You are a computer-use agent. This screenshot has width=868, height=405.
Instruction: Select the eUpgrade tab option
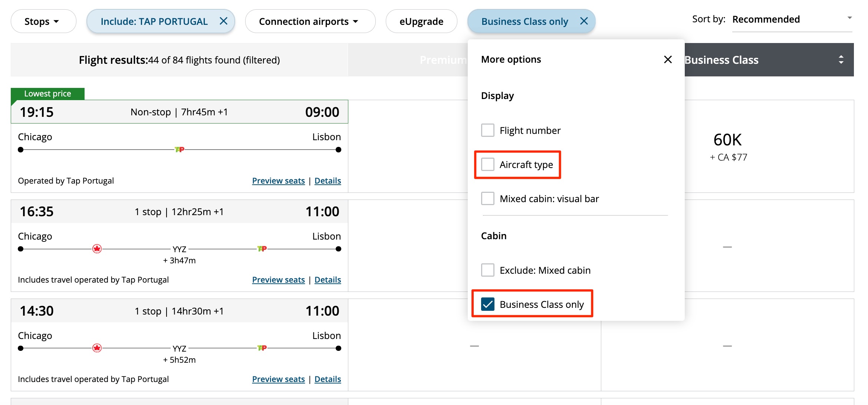click(422, 21)
